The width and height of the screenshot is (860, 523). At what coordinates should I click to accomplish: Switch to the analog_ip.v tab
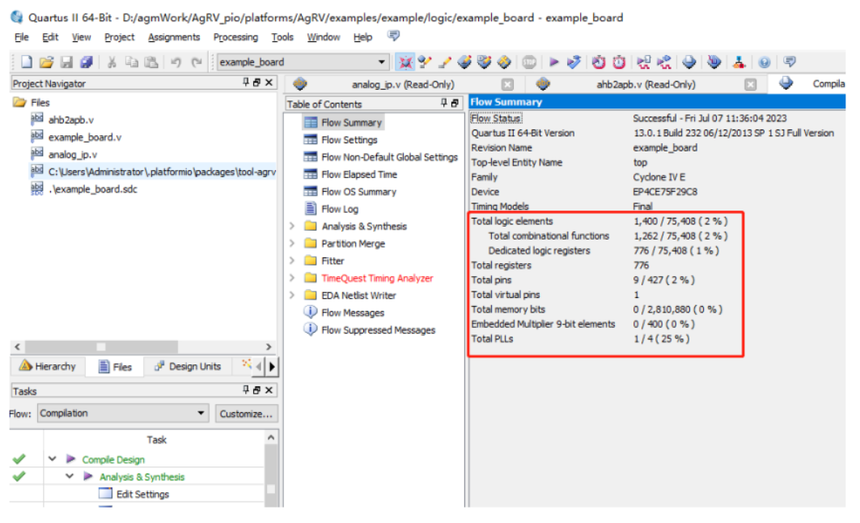point(403,84)
